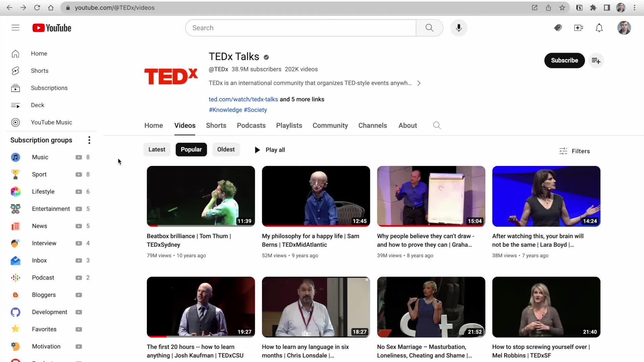Open the Filters options

pos(575,151)
